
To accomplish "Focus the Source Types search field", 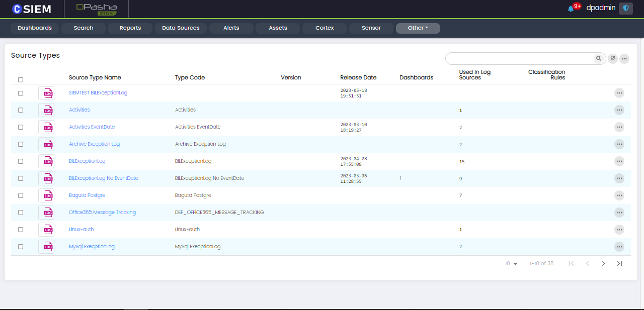I will [x=518, y=58].
